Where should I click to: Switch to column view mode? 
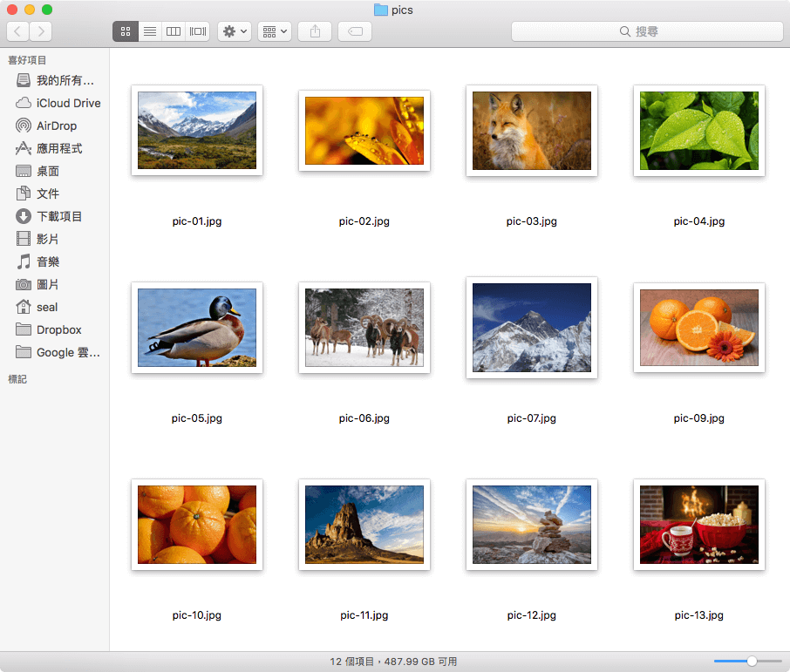(174, 31)
